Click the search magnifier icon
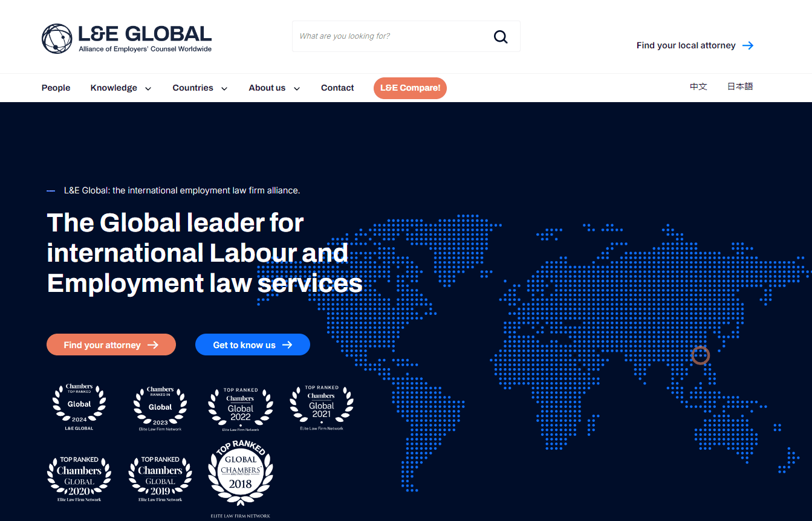The image size is (812, 521). pyautogui.click(x=501, y=37)
